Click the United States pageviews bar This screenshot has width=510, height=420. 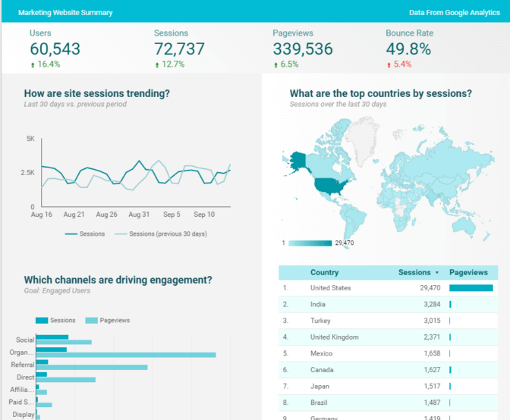pos(471,288)
